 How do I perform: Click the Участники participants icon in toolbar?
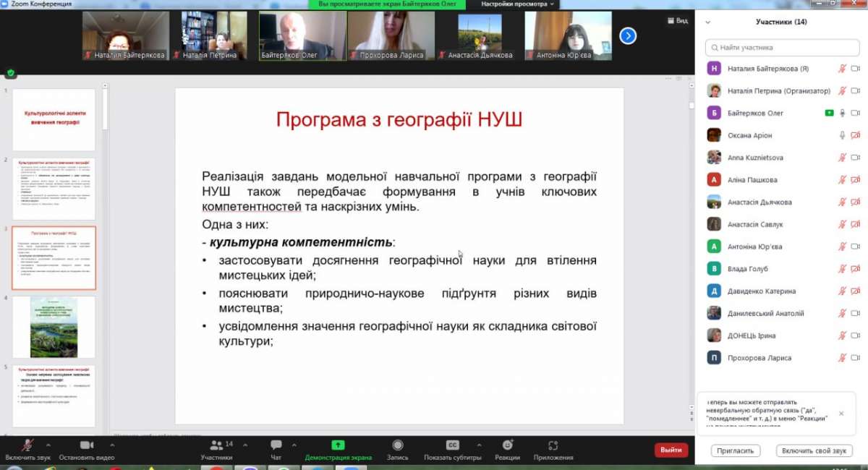point(216,446)
